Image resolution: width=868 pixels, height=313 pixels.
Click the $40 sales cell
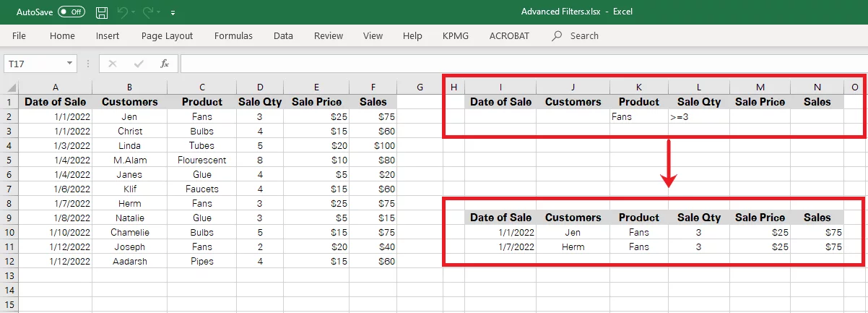pos(373,246)
